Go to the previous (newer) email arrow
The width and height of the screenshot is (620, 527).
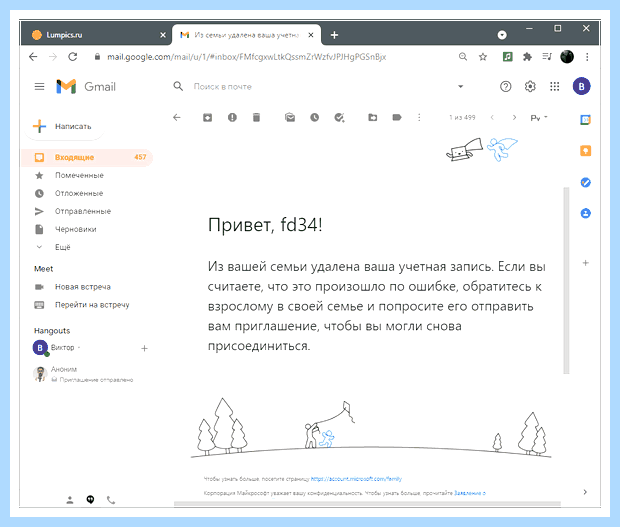coord(492,117)
